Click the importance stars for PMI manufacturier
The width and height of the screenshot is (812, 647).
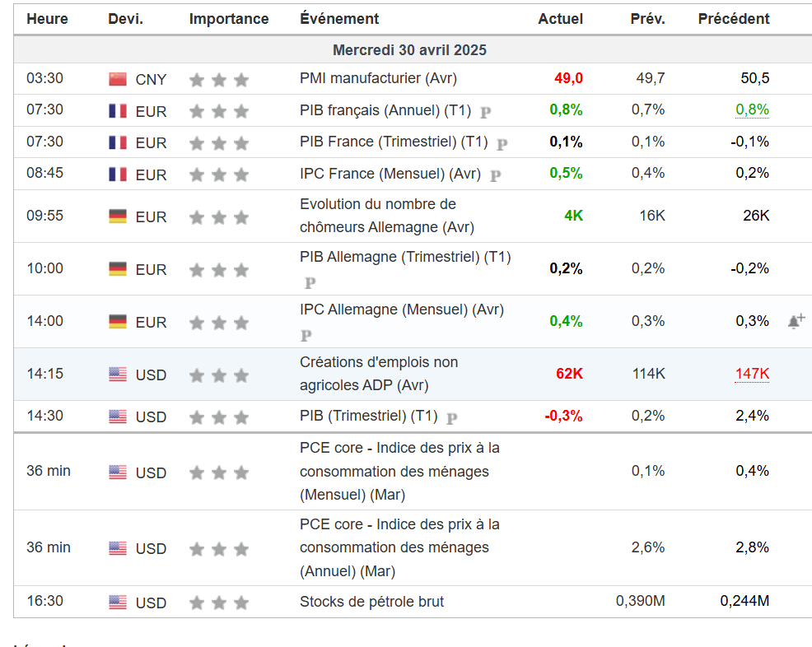[x=218, y=80]
